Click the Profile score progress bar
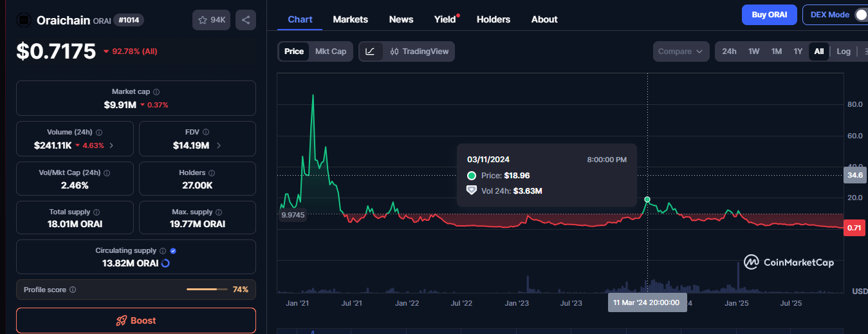This screenshot has width=868, height=334. pyautogui.click(x=207, y=290)
